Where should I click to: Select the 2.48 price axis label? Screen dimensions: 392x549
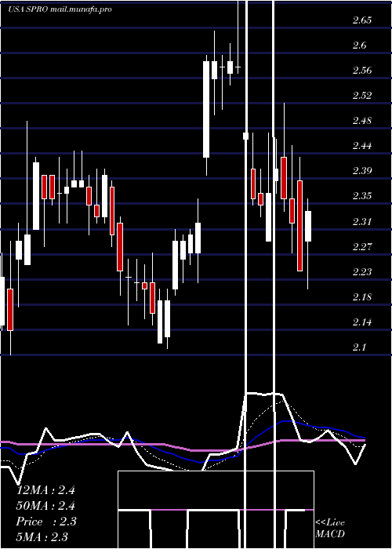coord(362,121)
